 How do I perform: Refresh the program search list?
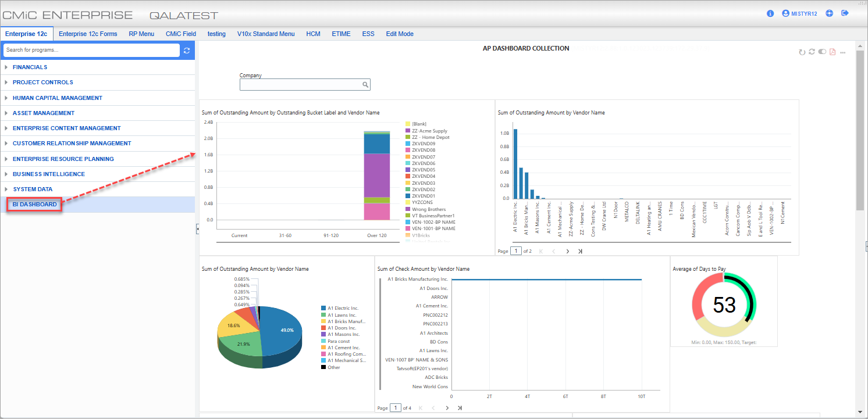click(x=186, y=50)
